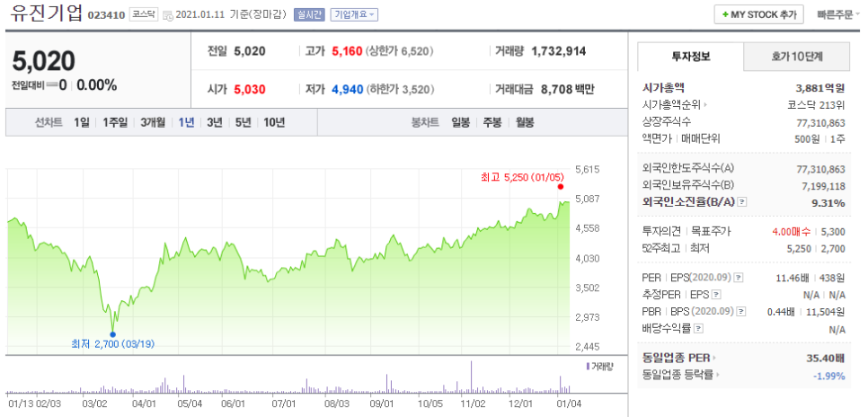Click the 0.00% change value
Image resolution: width=868 pixels, height=417 pixels.
click(96, 85)
